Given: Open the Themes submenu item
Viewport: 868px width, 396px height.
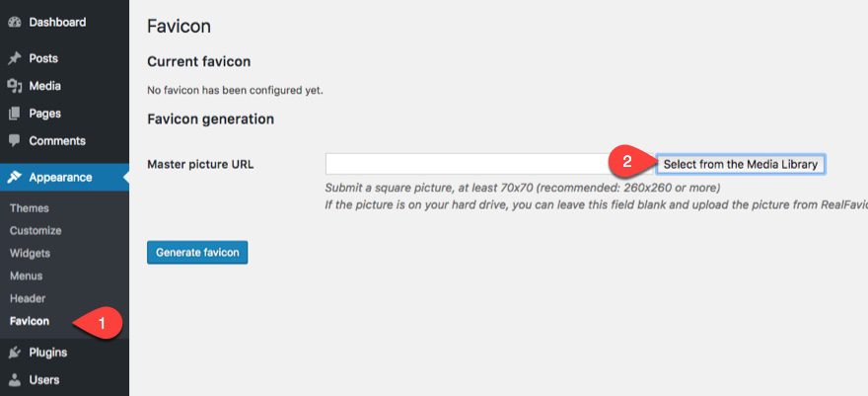Looking at the screenshot, I should (x=29, y=208).
